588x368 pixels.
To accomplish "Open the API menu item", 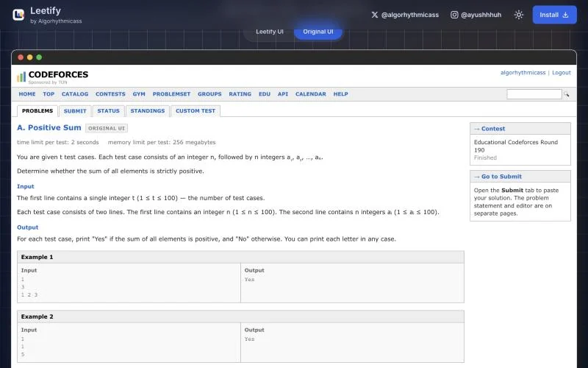I will click(283, 94).
